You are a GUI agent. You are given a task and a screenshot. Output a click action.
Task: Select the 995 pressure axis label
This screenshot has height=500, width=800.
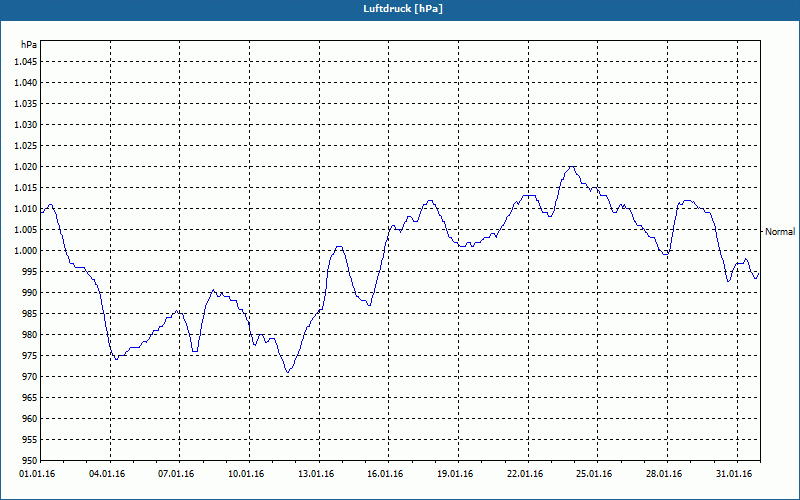pos(30,271)
